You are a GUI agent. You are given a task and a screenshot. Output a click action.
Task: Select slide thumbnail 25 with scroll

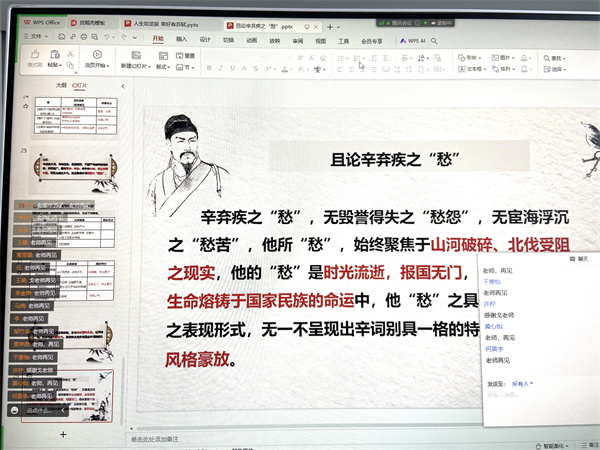point(75,168)
